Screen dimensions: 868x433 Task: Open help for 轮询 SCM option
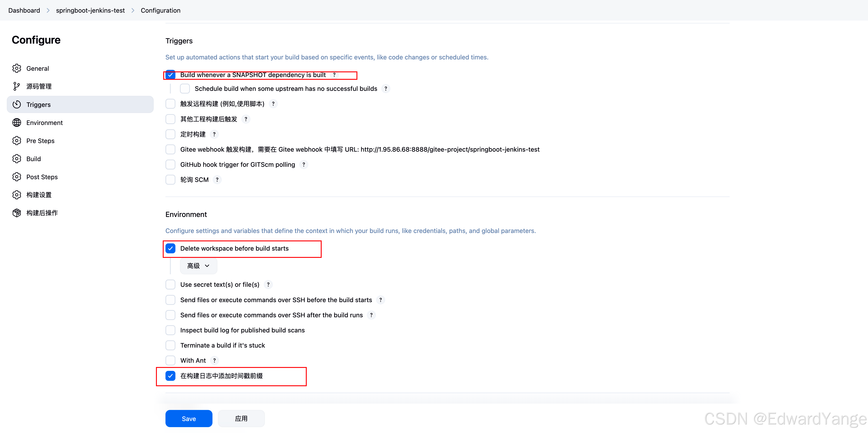(x=217, y=180)
